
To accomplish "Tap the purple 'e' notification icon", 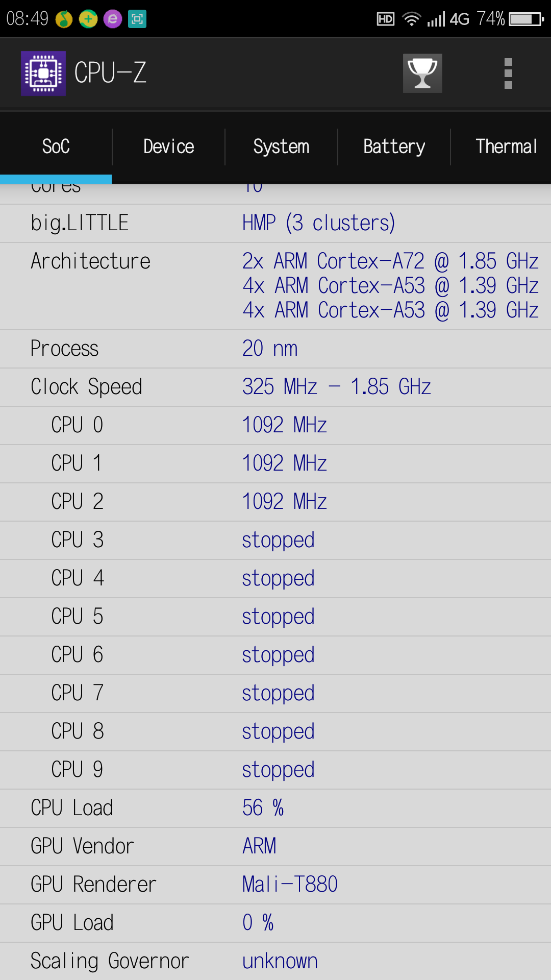I will pos(113,19).
